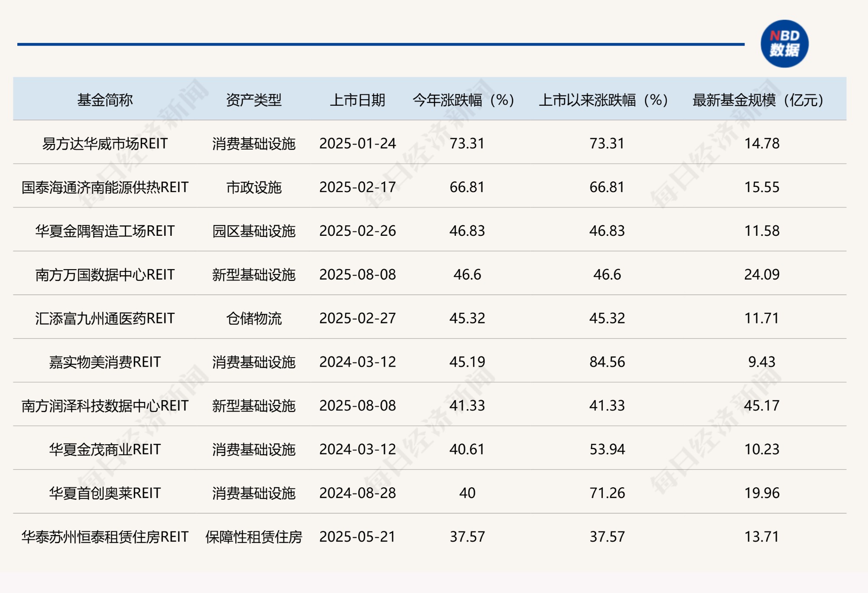The width and height of the screenshot is (868, 593).
Task: Click the 最新基金规模(亿元) column header
Action: (758, 100)
